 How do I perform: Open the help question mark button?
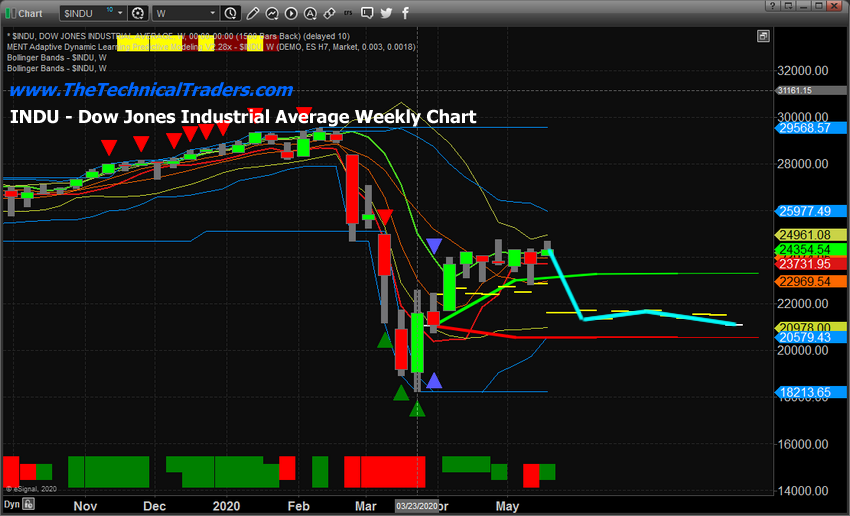point(772,5)
